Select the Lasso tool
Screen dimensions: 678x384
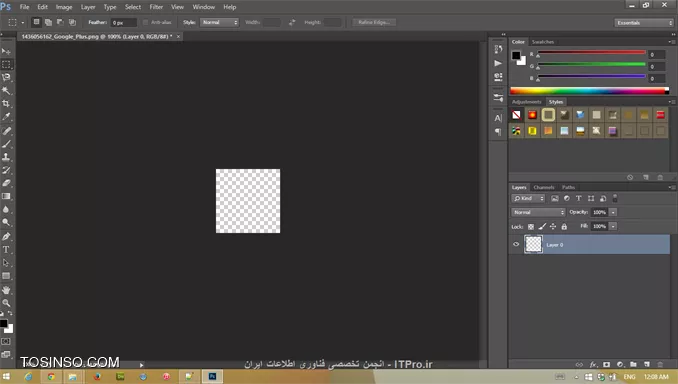tap(6, 77)
